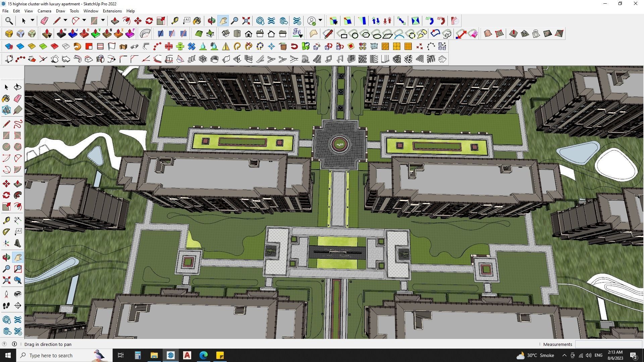Activate the Walk footprints tool
Viewport: 644px width, 362px height.
pos(6,306)
